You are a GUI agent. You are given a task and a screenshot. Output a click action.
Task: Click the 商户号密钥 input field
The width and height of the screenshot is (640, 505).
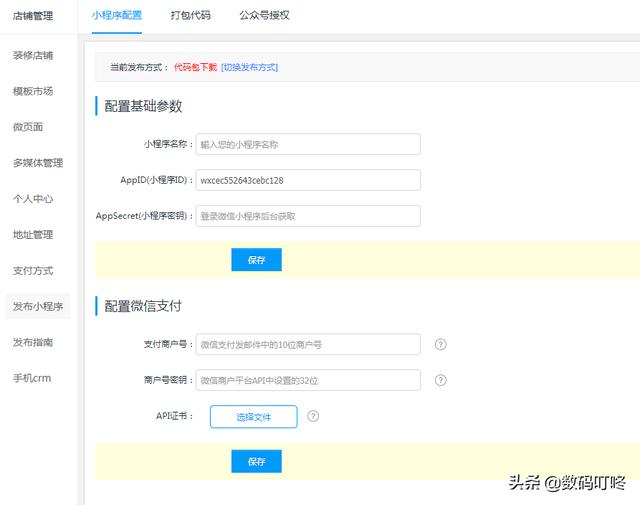308,380
